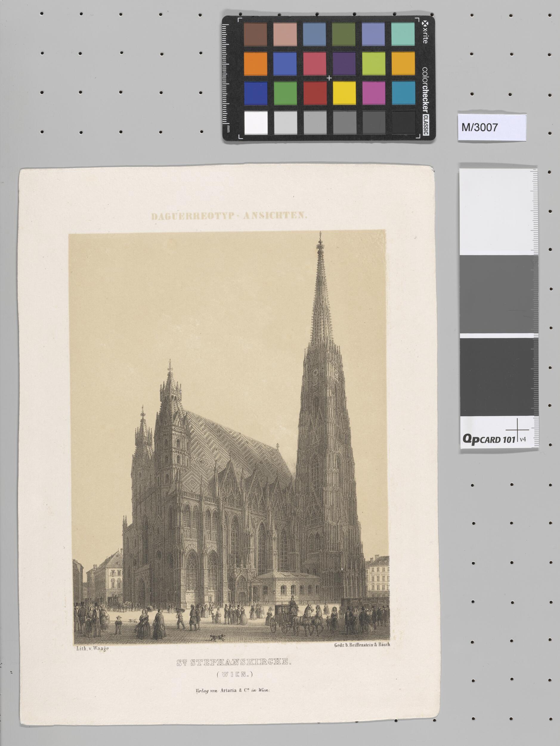Image resolution: width=560 pixels, height=746 pixels.
Task: Select the orange patch in the second row
Action: (256, 63)
